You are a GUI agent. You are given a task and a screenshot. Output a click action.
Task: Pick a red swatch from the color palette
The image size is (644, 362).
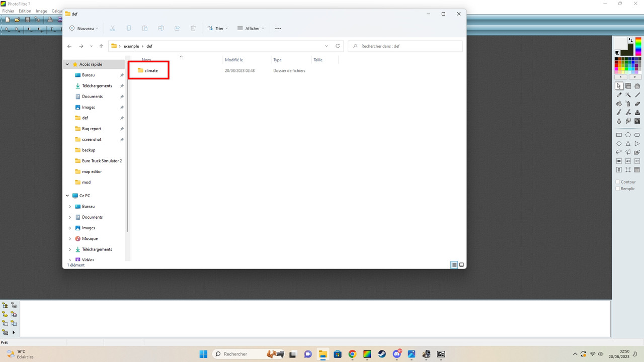616,65
